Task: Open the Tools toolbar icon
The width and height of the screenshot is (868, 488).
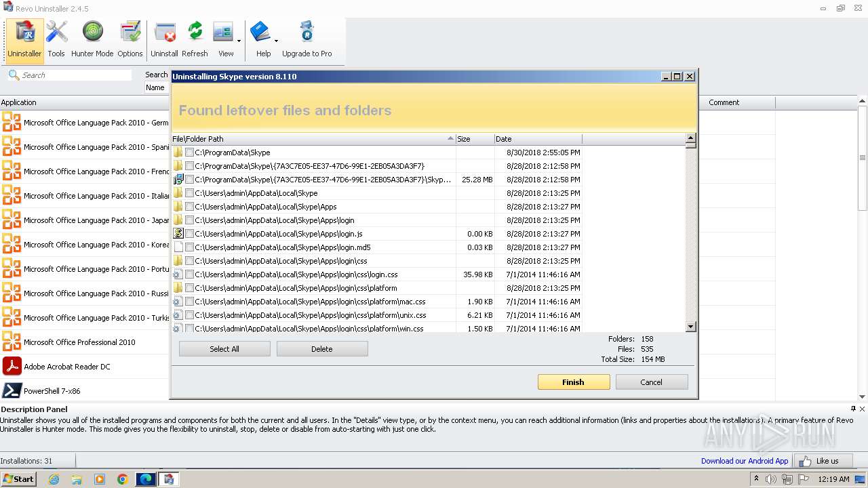Action: [x=56, y=39]
